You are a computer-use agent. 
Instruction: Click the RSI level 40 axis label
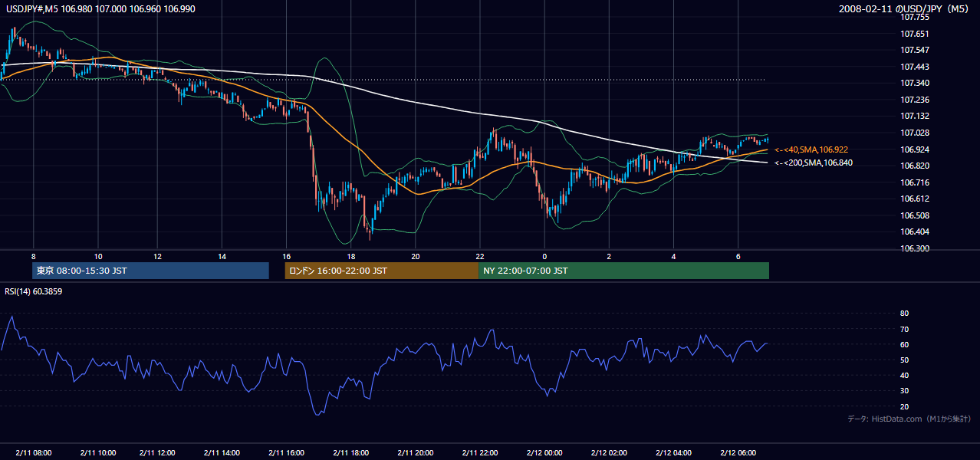[904, 375]
